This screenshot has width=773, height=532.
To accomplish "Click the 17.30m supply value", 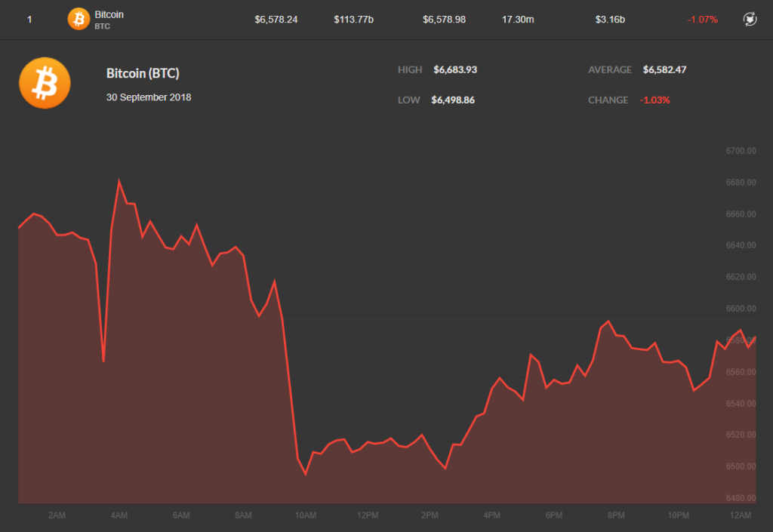I will 518,20.
